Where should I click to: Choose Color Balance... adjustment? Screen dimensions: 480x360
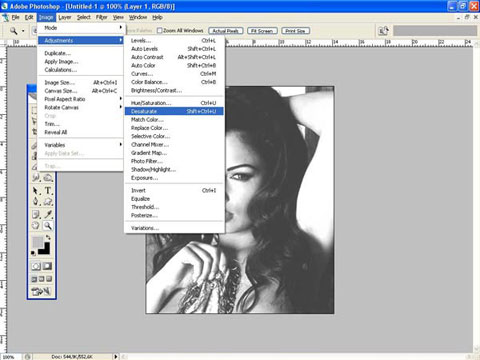coord(174,82)
